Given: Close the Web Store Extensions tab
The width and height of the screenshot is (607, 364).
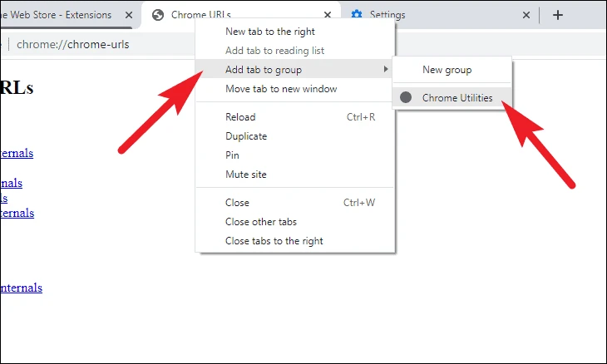Looking at the screenshot, I should click(129, 15).
